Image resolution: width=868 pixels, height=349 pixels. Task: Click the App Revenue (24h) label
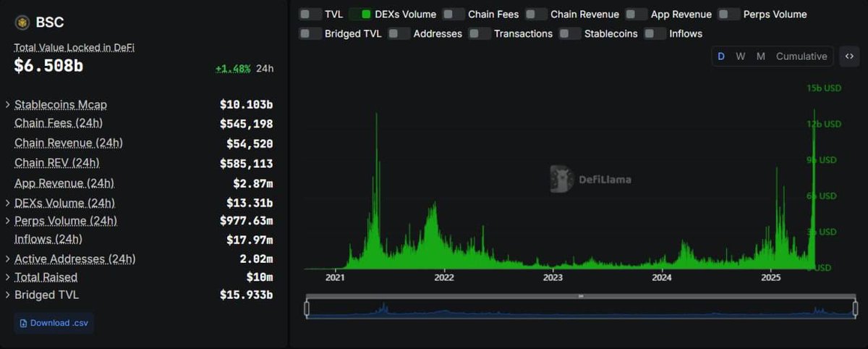(64, 183)
